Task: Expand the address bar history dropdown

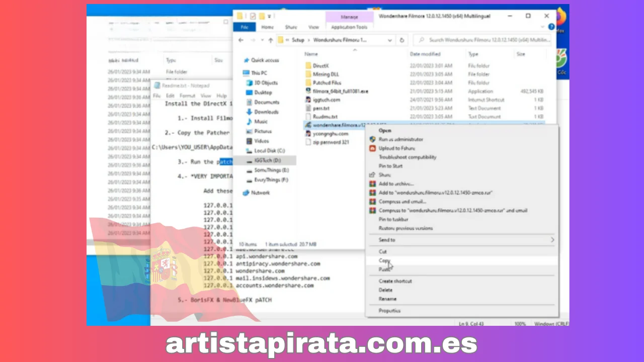Action: [x=390, y=40]
